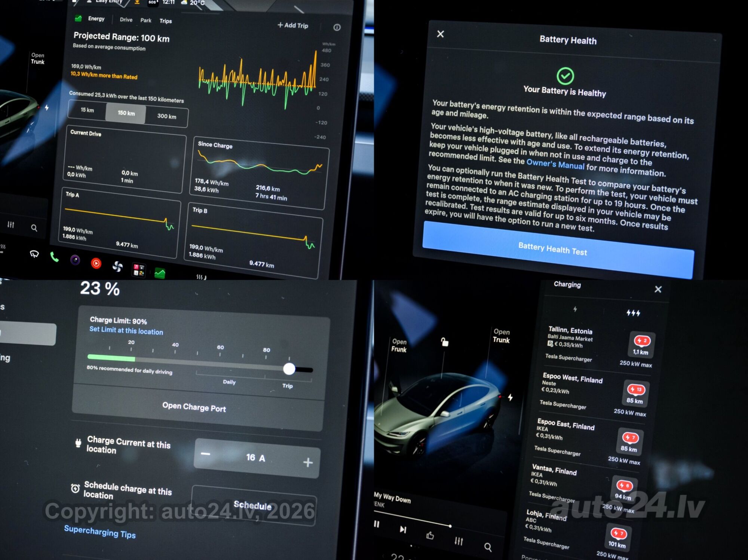Select the Vantaa, Finland Supercharger entry
The height and width of the screenshot is (560, 748).
point(583,489)
